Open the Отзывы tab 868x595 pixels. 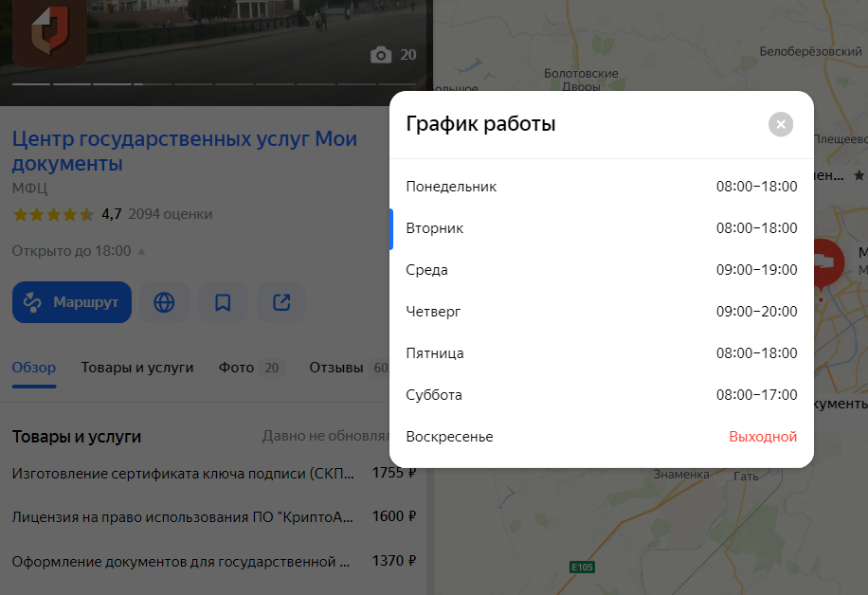(x=349, y=368)
